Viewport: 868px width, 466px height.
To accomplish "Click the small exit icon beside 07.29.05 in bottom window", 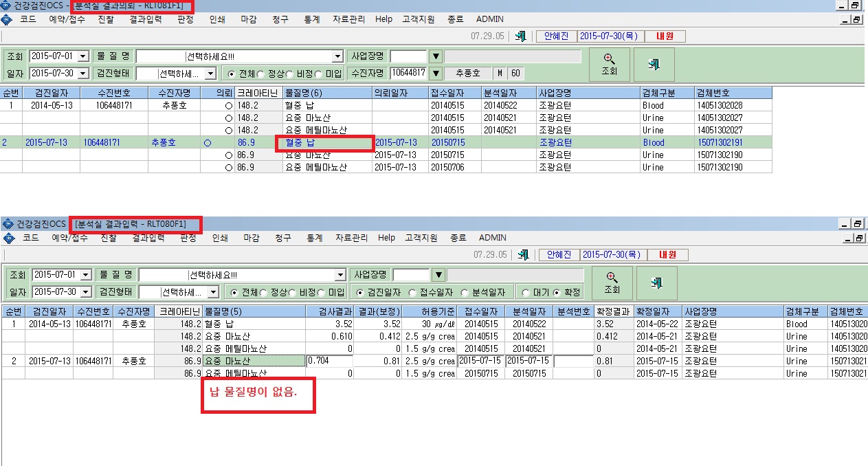I will [524, 254].
